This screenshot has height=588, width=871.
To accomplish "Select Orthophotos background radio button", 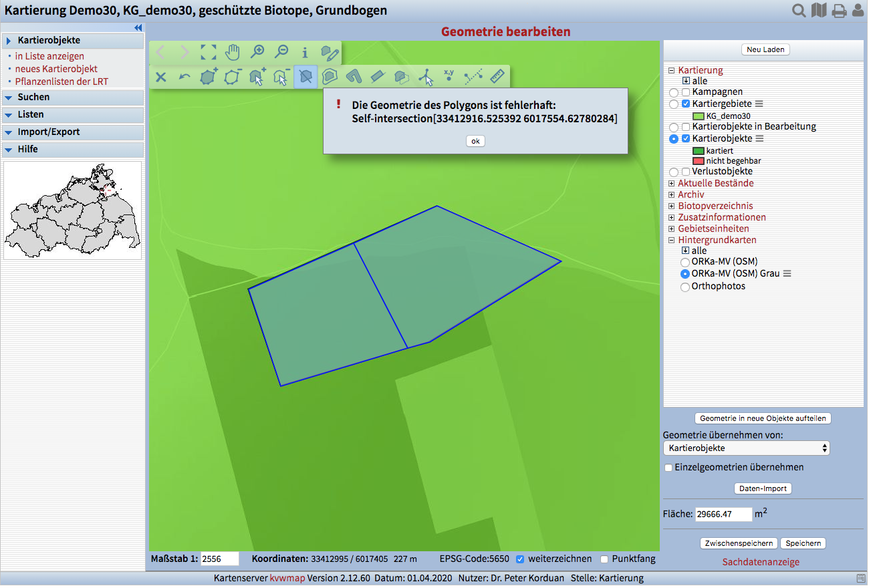I will coord(685,287).
